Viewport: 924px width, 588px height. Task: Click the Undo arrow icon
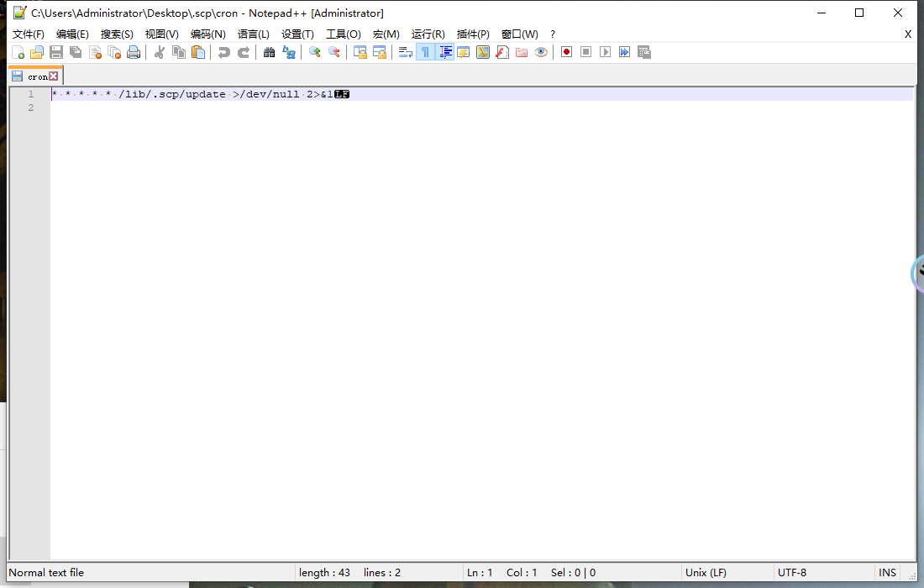pos(223,52)
